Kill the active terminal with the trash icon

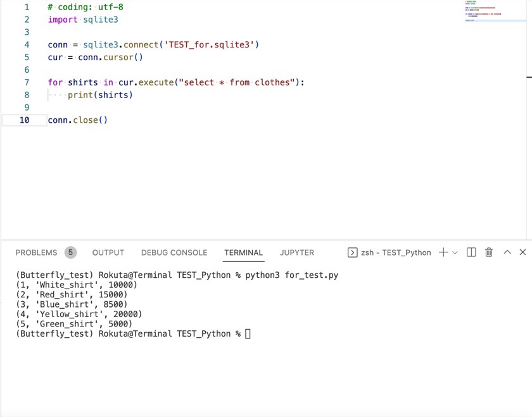488,252
